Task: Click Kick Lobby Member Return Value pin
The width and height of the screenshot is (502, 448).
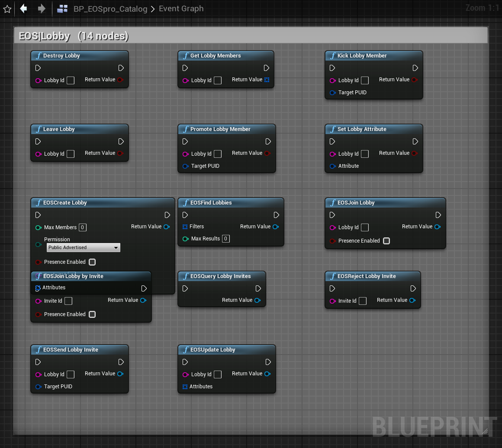Action: [414, 80]
